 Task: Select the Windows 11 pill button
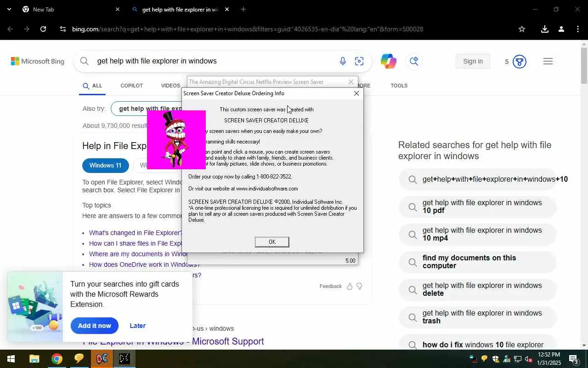[x=106, y=165]
